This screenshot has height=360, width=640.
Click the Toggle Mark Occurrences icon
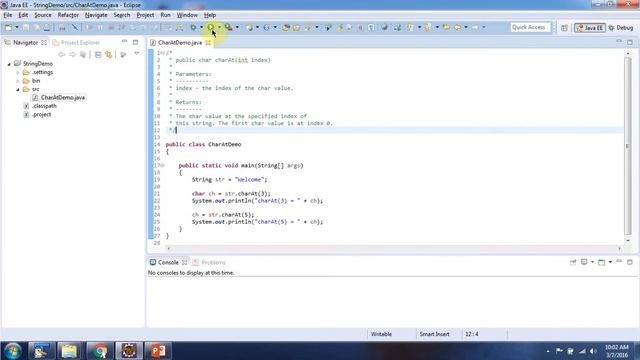[x=340, y=27]
